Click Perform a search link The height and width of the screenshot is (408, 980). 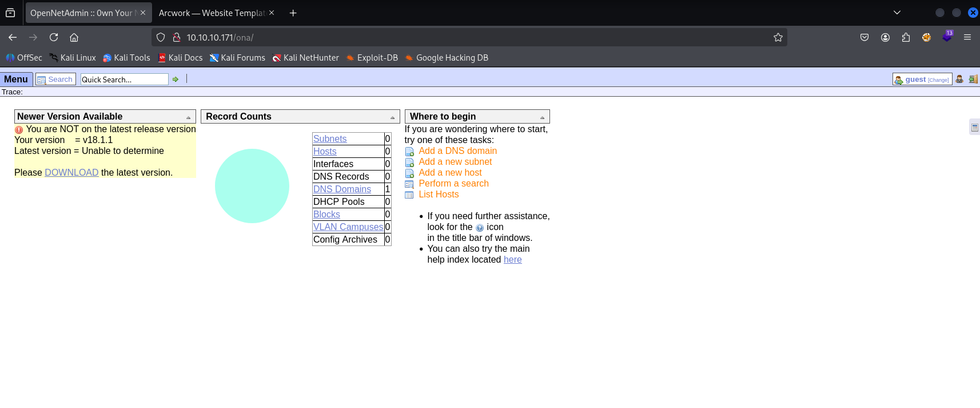(x=453, y=183)
